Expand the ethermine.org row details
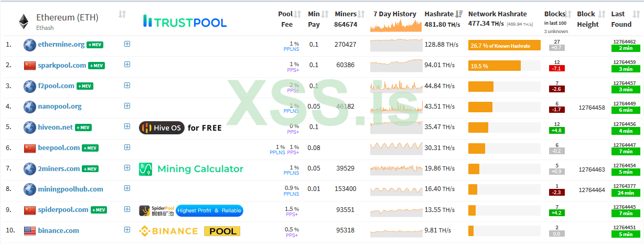Image resolution: width=644 pixels, height=244 pixels. (127, 44)
